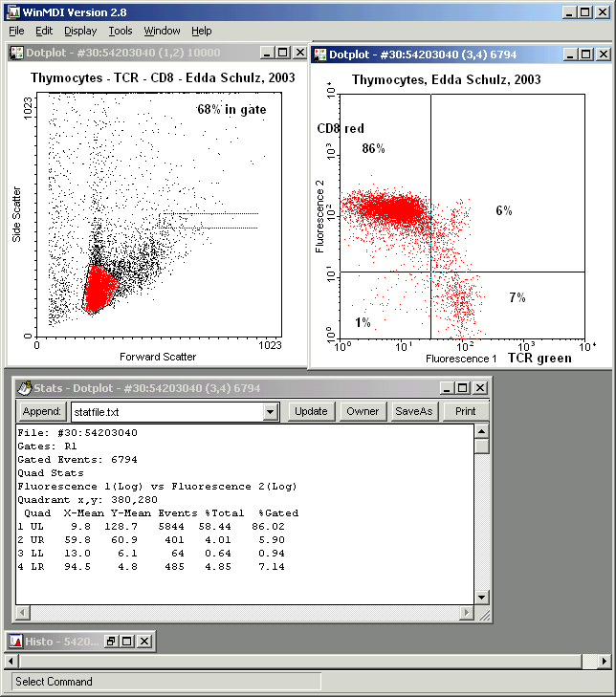Image resolution: width=616 pixels, height=697 pixels.
Task: Maximize the minimized Histo window
Action: coord(126,641)
